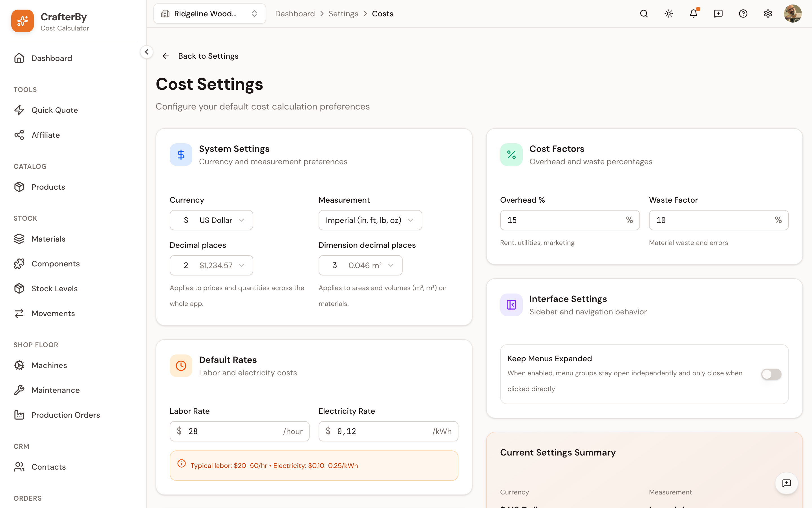This screenshot has width=812, height=508.
Task: Collapse the sidebar with chevron button
Action: point(147,52)
